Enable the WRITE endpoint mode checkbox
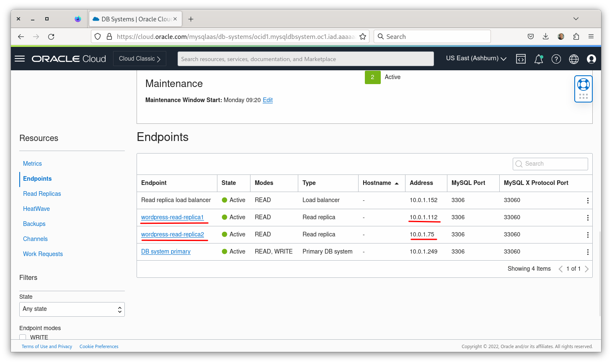 23,337
